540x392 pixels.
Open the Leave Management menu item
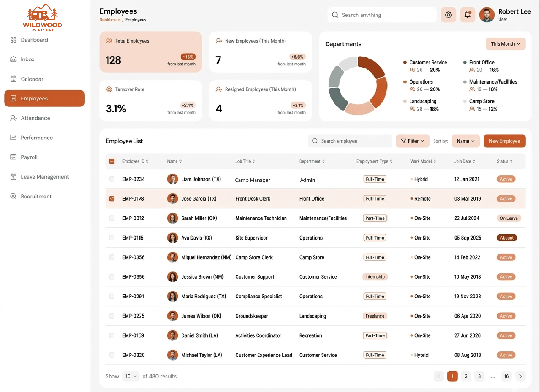(x=45, y=177)
